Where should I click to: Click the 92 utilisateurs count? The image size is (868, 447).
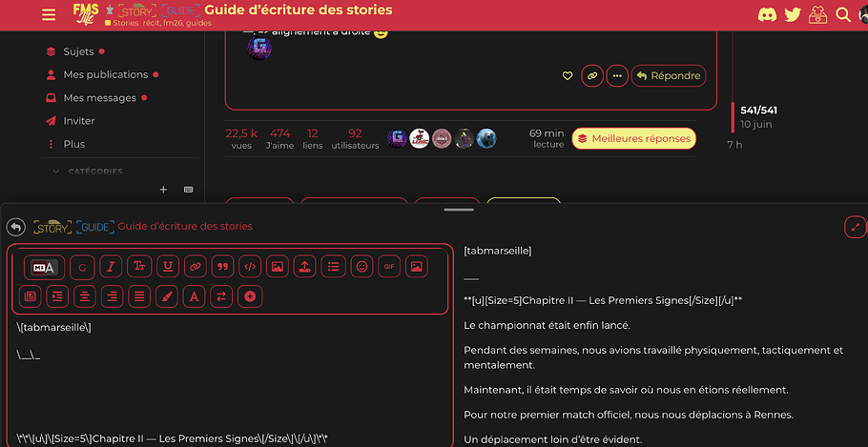(356, 138)
